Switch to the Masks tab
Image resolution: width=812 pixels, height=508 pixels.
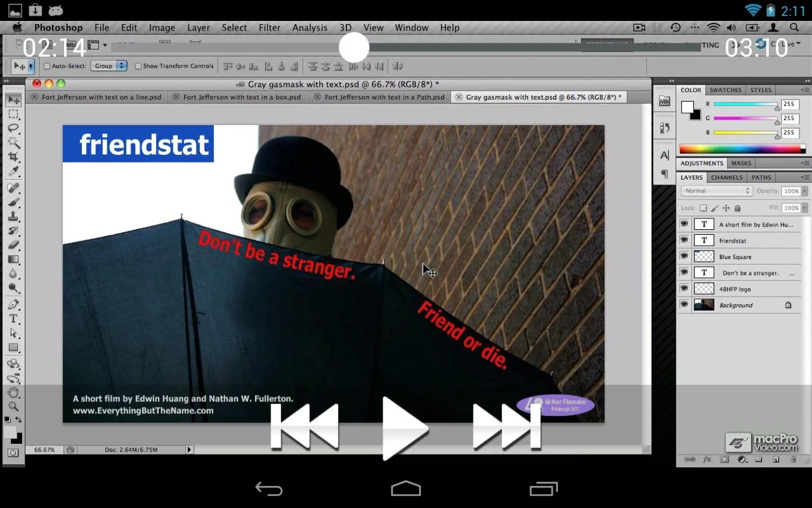click(741, 163)
